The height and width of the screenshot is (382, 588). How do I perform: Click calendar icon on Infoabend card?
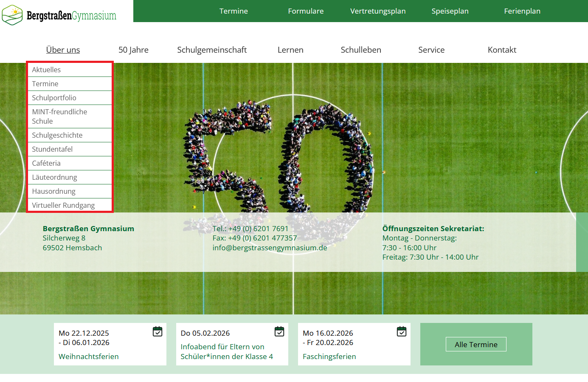point(279,331)
